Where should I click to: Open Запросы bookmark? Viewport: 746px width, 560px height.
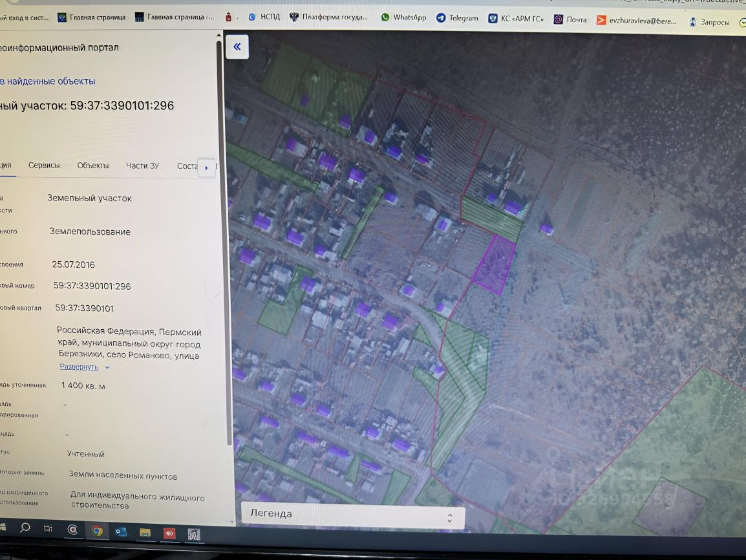coord(709,22)
